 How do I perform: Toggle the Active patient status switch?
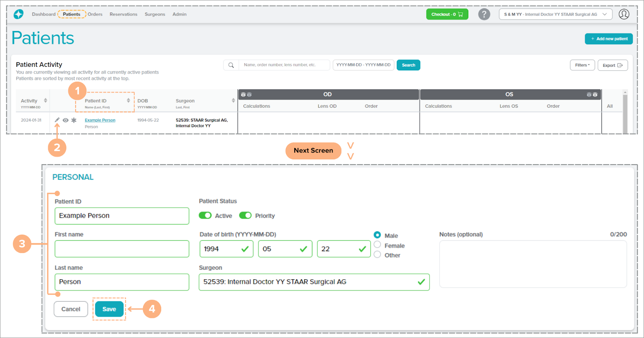click(x=205, y=216)
